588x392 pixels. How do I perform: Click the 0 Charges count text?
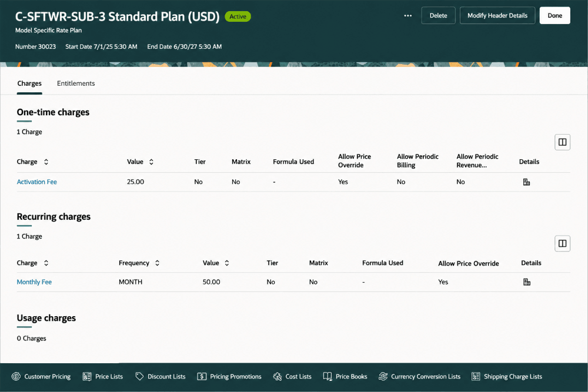pyautogui.click(x=32, y=338)
